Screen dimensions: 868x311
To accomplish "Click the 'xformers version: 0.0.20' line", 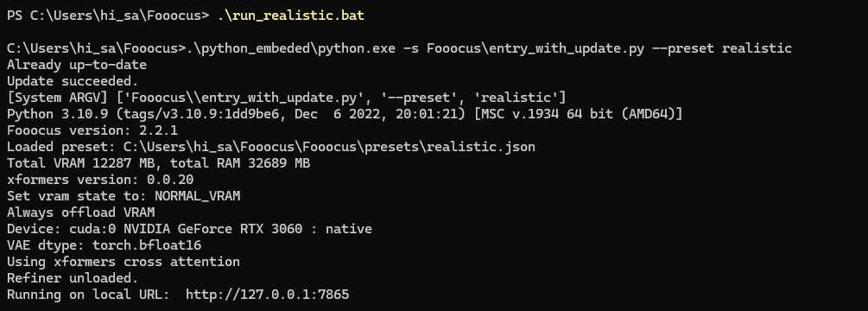I will [100, 180].
